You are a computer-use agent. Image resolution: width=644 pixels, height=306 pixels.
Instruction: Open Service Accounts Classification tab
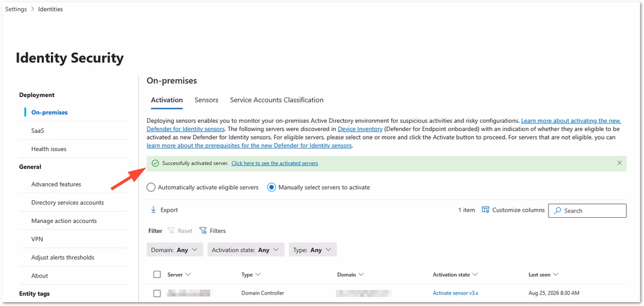click(x=277, y=100)
